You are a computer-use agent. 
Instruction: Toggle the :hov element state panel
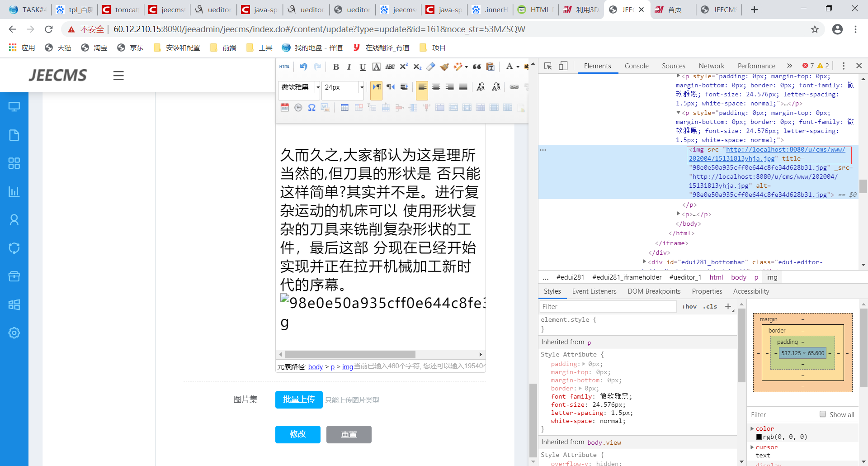[689, 307]
